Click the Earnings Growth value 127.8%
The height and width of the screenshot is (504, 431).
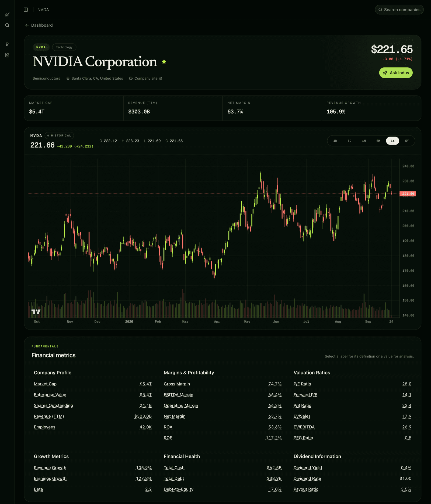144,479
